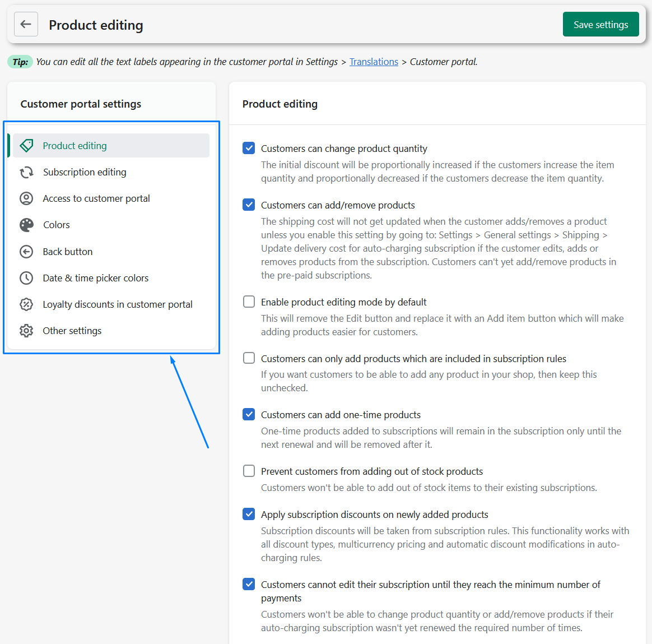
Task: Click description starting 'One-time products added to subscriptions'
Action: click(441, 438)
